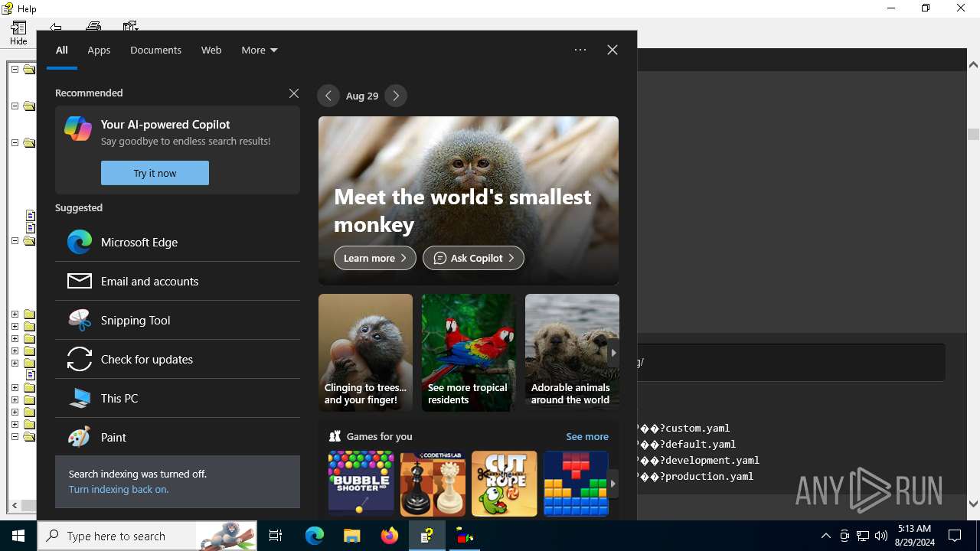Click the volume tray icon

pyautogui.click(x=881, y=536)
